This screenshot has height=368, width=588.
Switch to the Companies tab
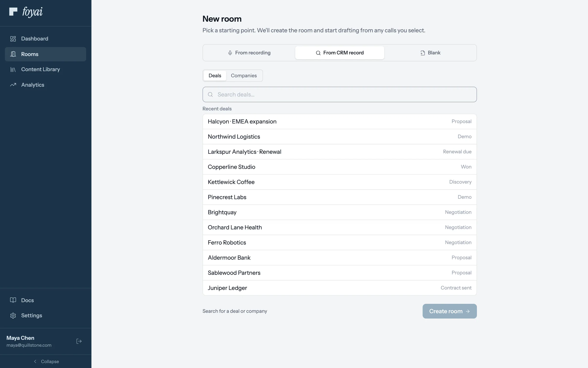tap(244, 76)
